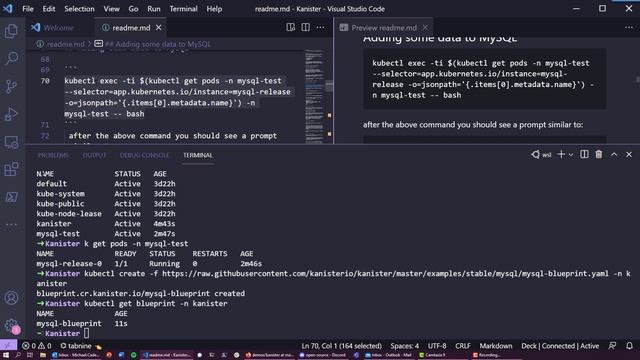Open the remote window indicator in status bar
Image resolution: width=640 pixels, height=360 pixels.
8,346
